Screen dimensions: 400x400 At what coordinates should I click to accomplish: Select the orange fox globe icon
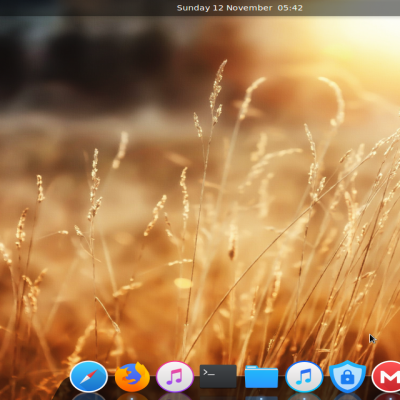[132, 377]
